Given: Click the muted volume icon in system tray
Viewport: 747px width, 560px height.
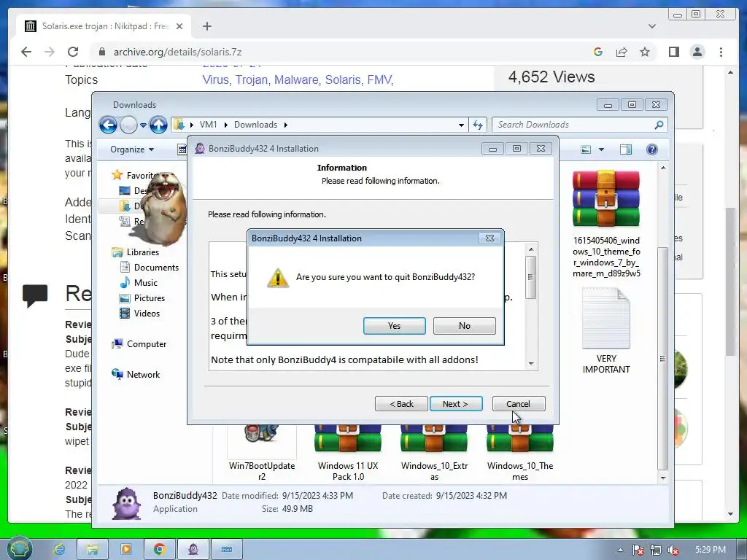Looking at the screenshot, I should 673,550.
